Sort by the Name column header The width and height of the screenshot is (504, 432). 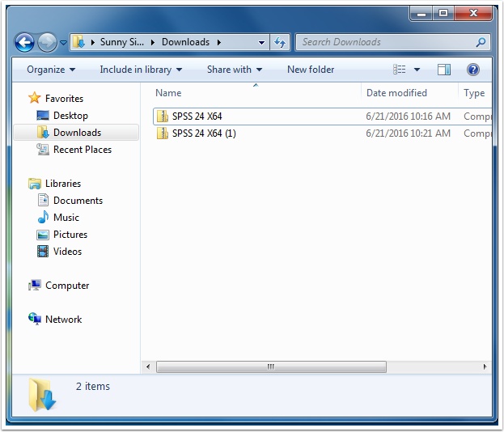[168, 93]
